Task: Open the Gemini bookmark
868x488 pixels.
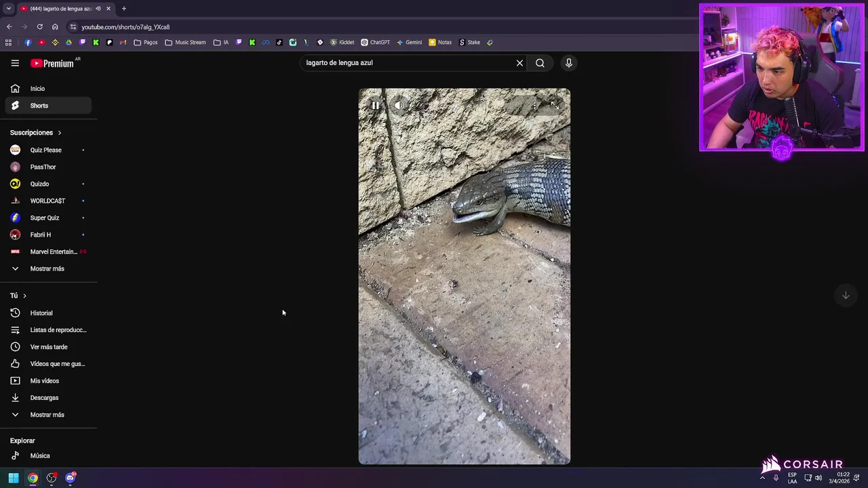Action: [410, 42]
